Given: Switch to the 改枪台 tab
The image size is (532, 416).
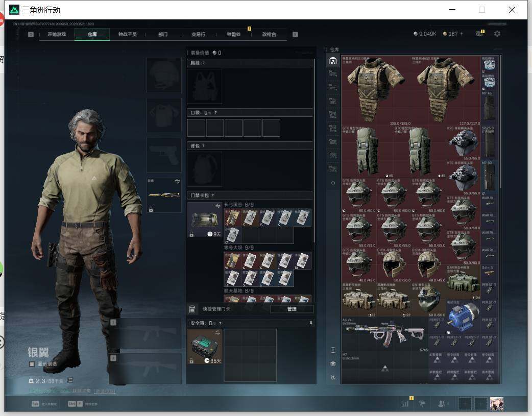Looking at the screenshot, I should 269,34.
